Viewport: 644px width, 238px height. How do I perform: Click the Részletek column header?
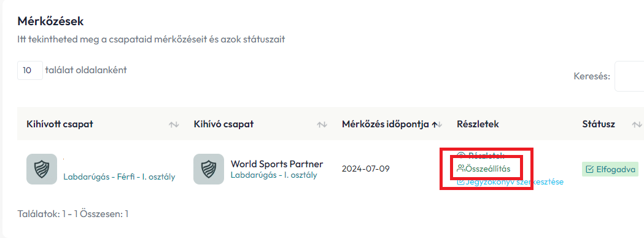pyautogui.click(x=478, y=124)
